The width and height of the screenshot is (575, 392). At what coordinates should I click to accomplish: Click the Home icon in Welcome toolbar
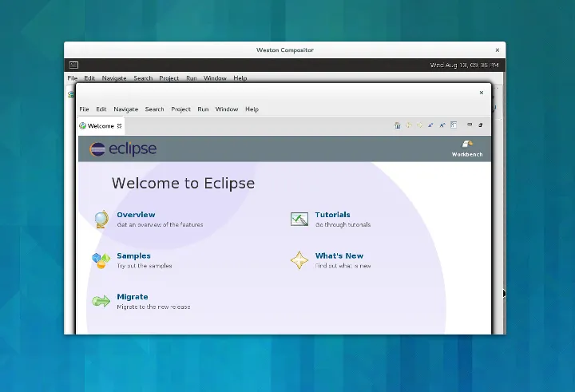pyautogui.click(x=398, y=125)
